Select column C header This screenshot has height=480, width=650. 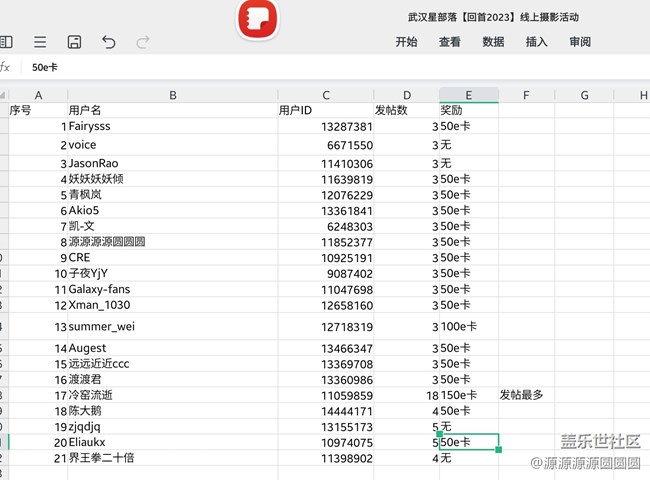(x=326, y=95)
